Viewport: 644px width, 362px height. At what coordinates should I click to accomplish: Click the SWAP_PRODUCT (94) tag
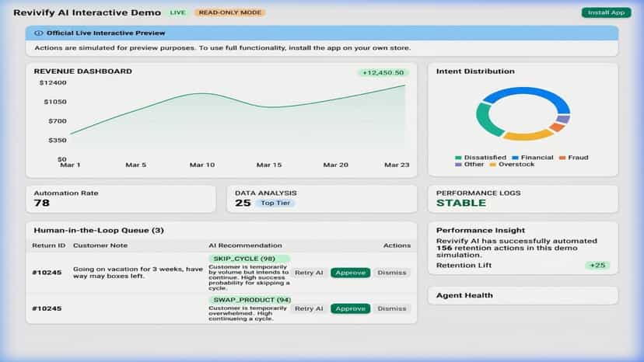click(252, 300)
